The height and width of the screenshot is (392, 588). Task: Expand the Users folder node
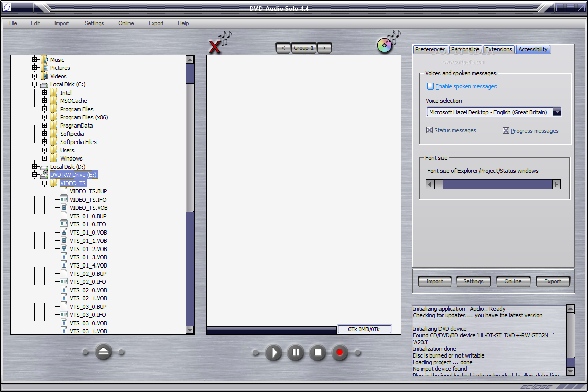pos(44,150)
